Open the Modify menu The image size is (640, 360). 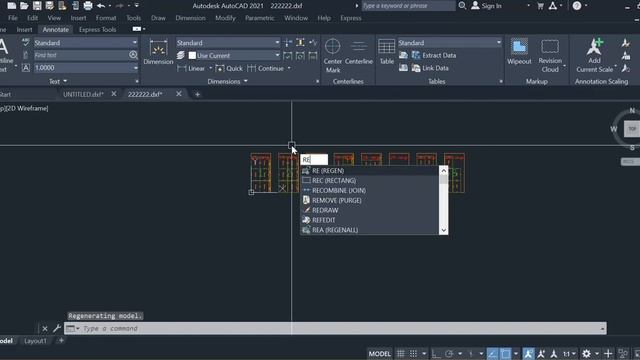tap(225, 18)
